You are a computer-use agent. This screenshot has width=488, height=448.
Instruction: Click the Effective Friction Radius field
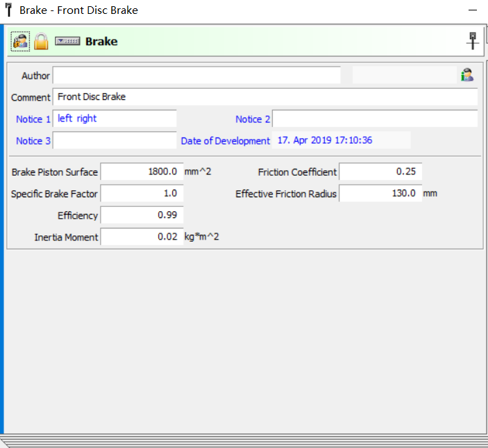(380, 194)
